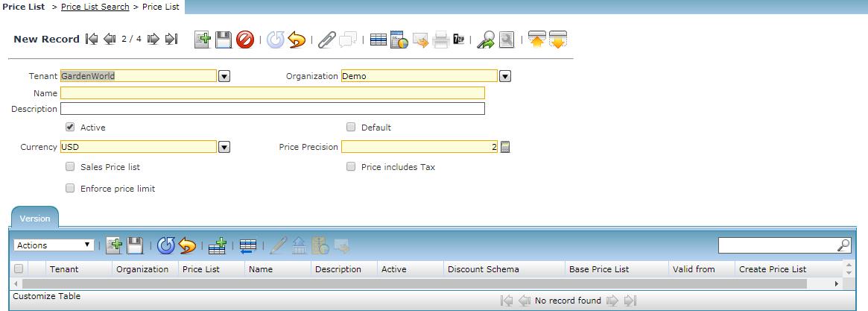Click the Base Price List column header
Image resolution: width=868 pixels, height=311 pixels.
click(617, 269)
